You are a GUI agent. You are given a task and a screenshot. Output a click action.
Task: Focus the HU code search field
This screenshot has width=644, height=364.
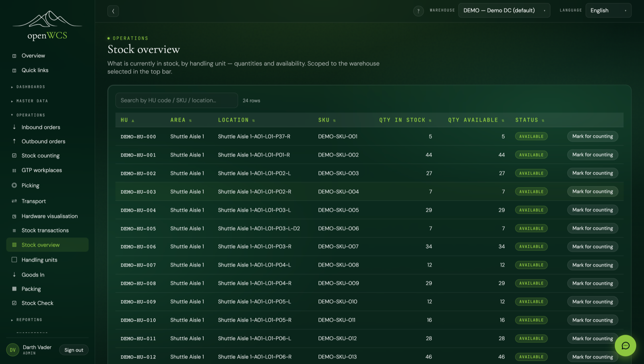pos(177,100)
